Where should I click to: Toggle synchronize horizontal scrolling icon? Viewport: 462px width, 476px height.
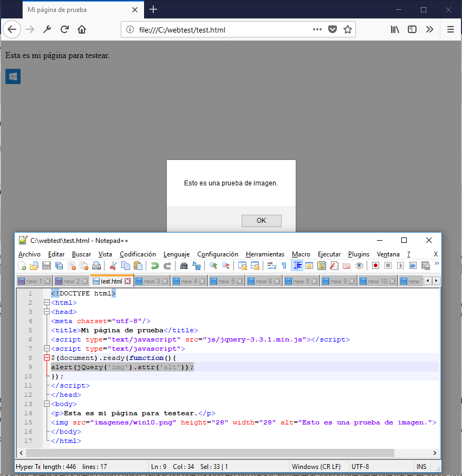pyautogui.click(x=255, y=266)
